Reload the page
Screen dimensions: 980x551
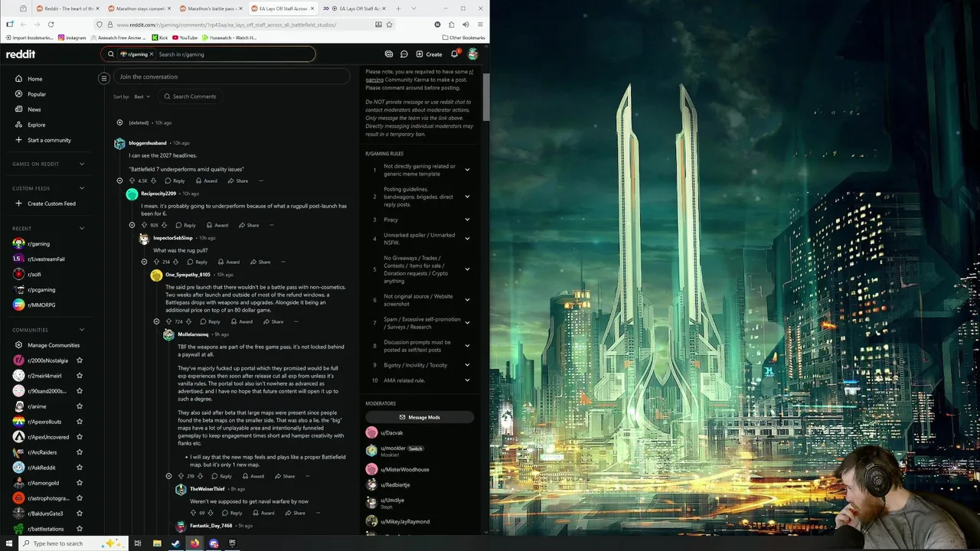pos(51,24)
